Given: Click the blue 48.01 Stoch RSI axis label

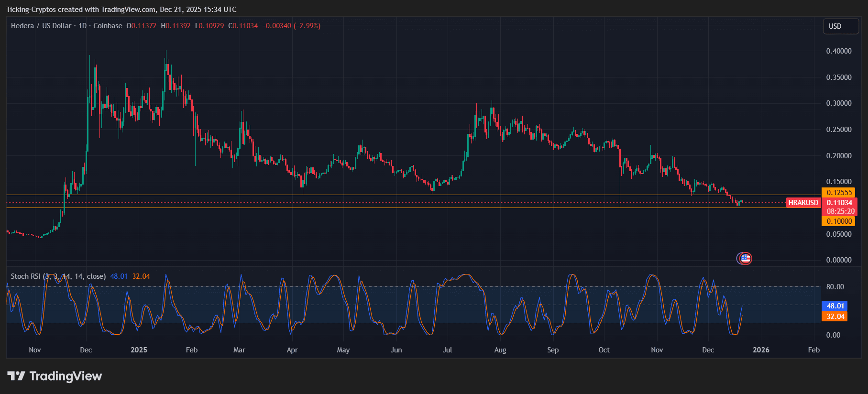Looking at the screenshot, I should click(x=835, y=306).
